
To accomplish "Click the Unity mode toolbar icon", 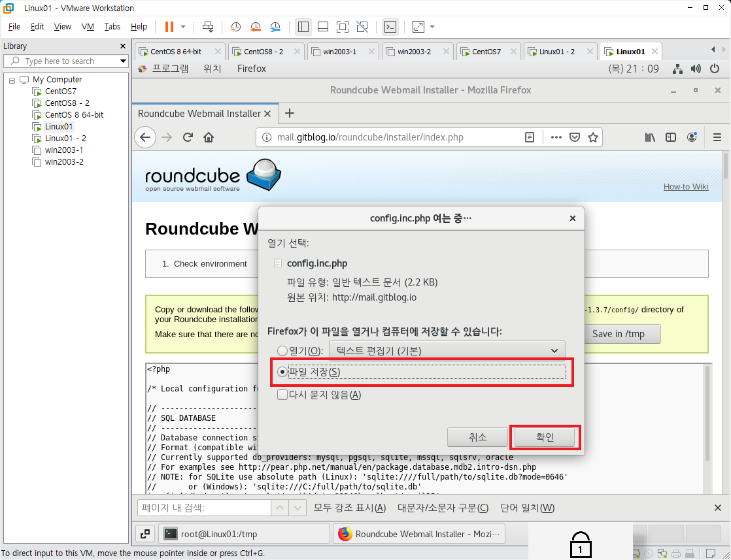I will tap(362, 27).
